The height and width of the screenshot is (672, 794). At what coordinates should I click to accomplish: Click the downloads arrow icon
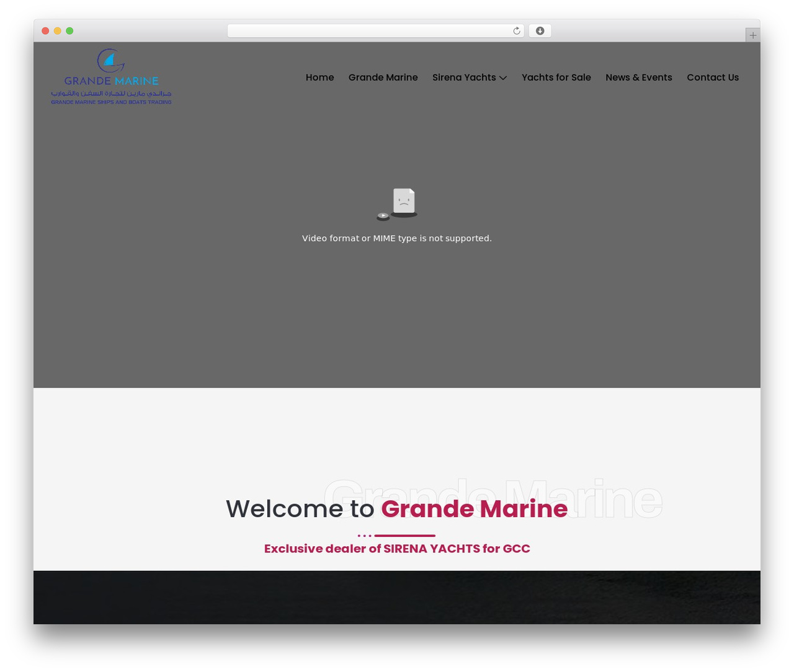point(540,31)
